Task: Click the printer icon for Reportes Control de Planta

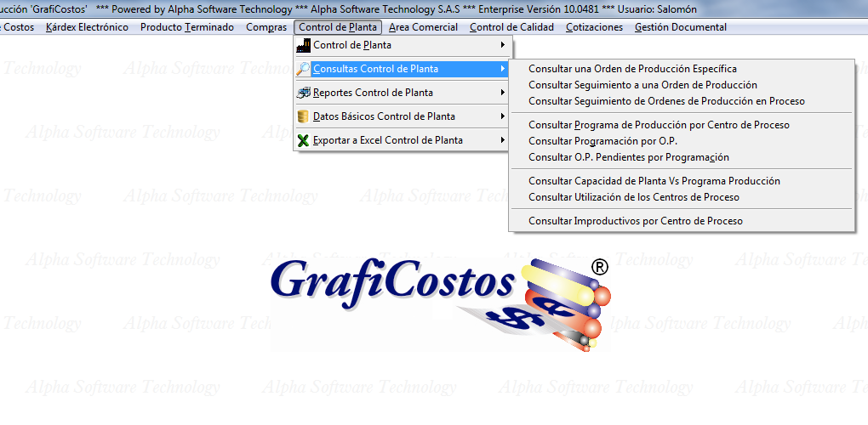Action: (x=304, y=93)
